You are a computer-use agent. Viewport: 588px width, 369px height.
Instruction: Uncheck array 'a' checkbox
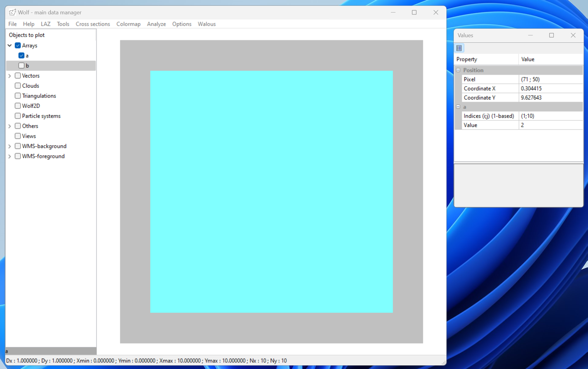coord(21,56)
